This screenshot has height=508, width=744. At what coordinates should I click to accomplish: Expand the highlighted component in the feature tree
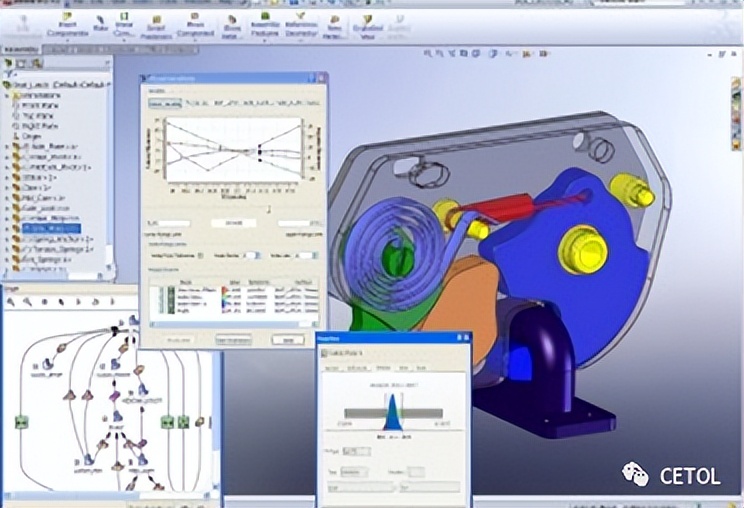click(x=8, y=229)
